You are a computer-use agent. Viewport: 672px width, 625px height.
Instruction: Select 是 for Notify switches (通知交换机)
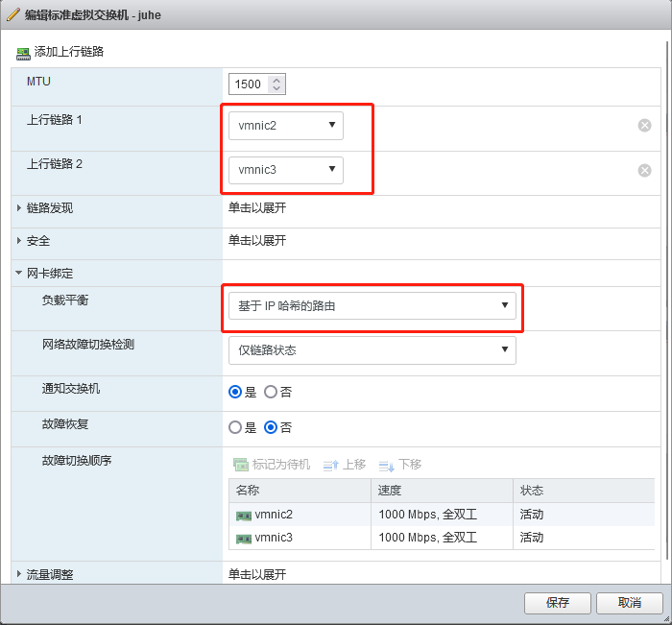coord(235,392)
